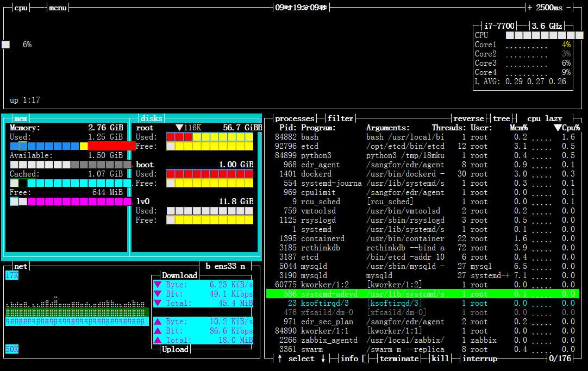Move selection up with the up arrow

(x=280, y=359)
